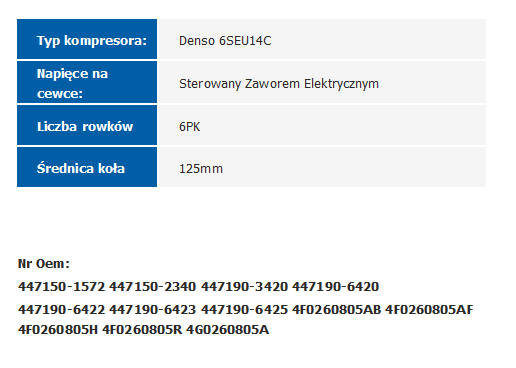Viewport: 516px width, 368px height.
Task: Click OEM number 447190-6425
Action: pyautogui.click(x=244, y=310)
